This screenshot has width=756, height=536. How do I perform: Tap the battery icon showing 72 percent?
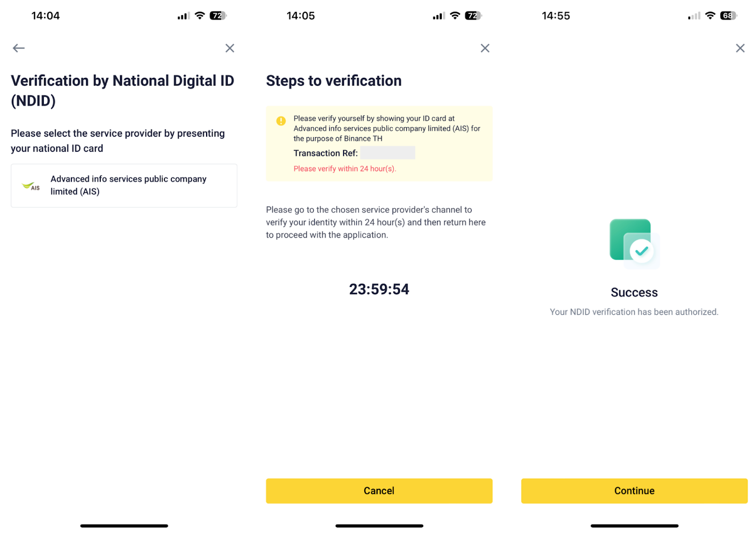(x=217, y=15)
